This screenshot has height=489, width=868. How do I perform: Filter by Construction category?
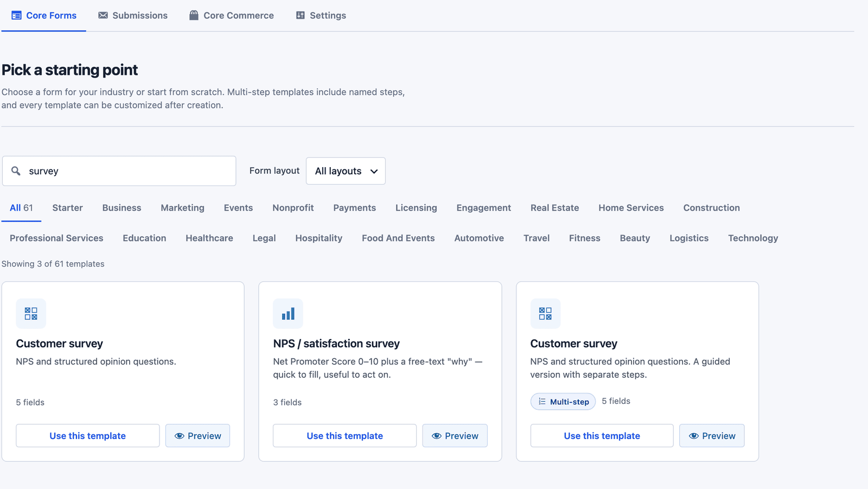tap(711, 208)
